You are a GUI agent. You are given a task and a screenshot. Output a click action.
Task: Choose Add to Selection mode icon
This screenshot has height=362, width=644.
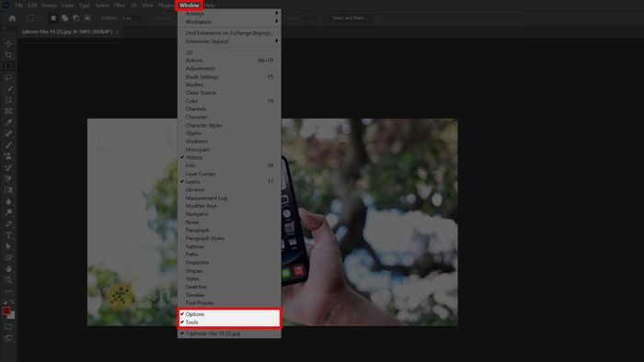pos(65,18)
